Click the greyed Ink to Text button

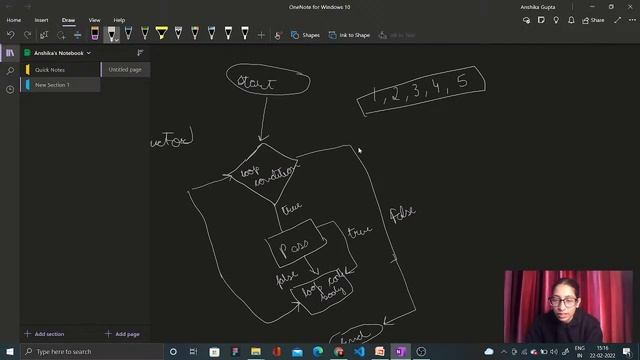pos(397,35)
